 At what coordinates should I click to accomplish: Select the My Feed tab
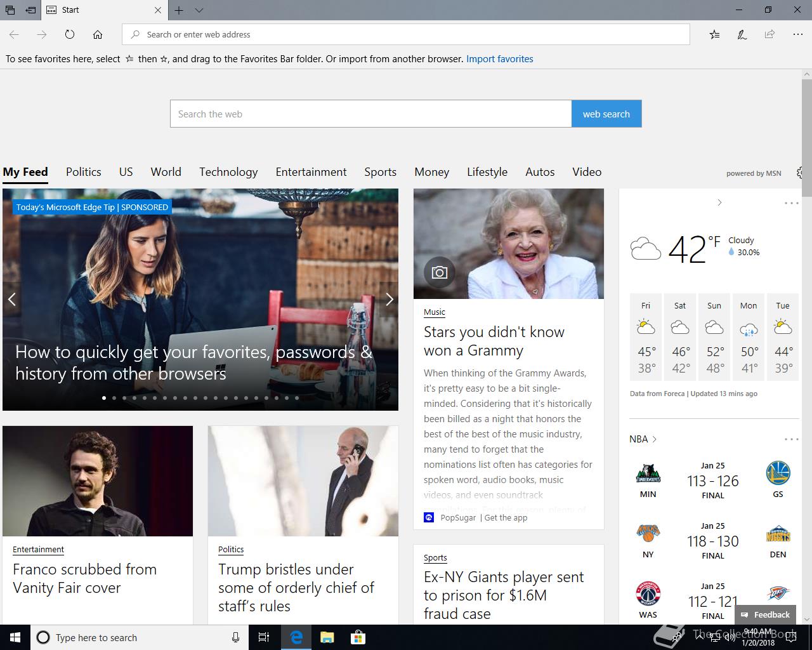(x=25, y=172)
